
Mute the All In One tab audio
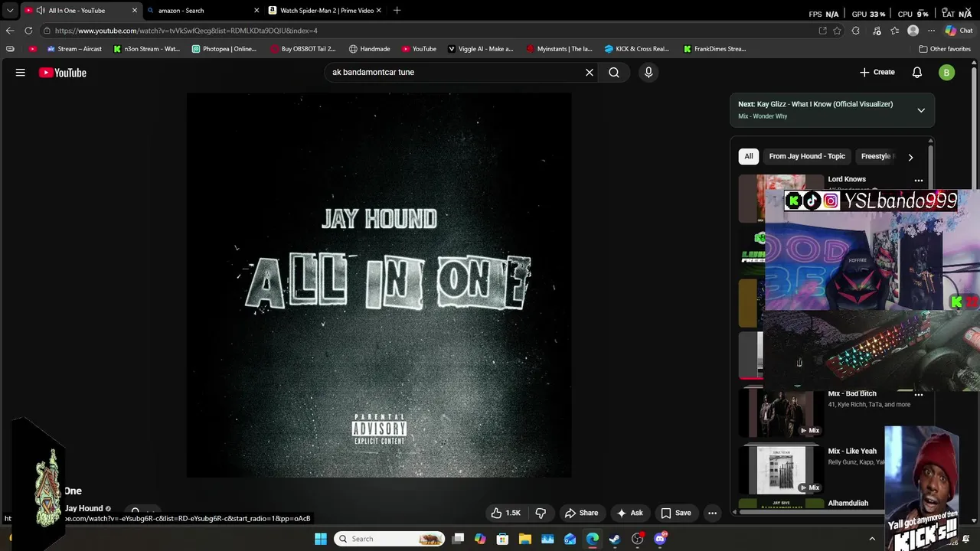(x=41, y=11)
